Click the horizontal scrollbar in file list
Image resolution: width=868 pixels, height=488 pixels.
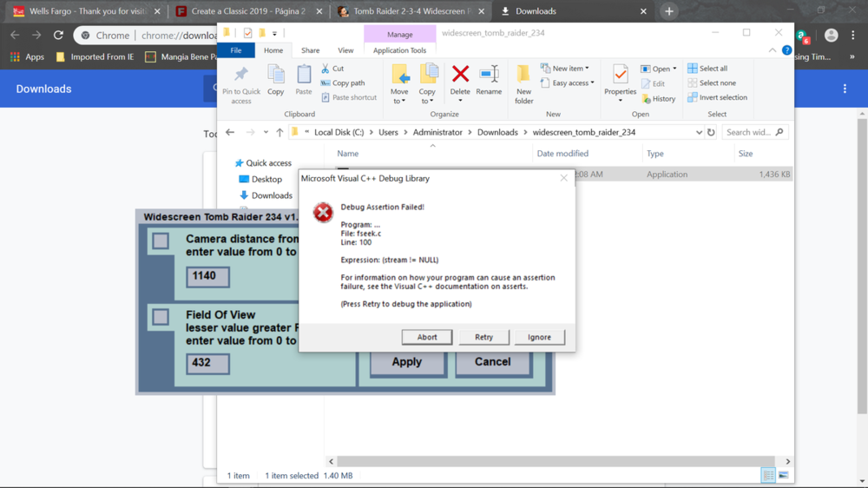coord(556,462)
